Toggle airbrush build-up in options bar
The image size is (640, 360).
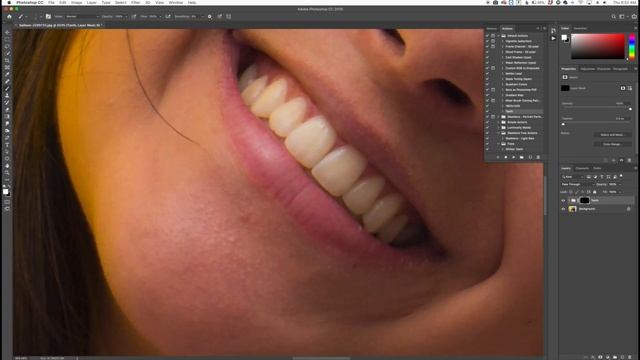pyautogui.click(x=168, y=17)
